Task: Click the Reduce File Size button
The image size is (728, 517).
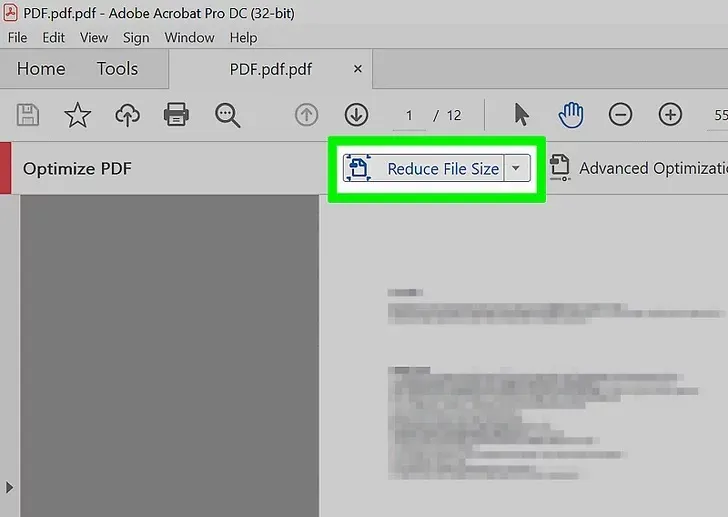Action: point(423,168)
